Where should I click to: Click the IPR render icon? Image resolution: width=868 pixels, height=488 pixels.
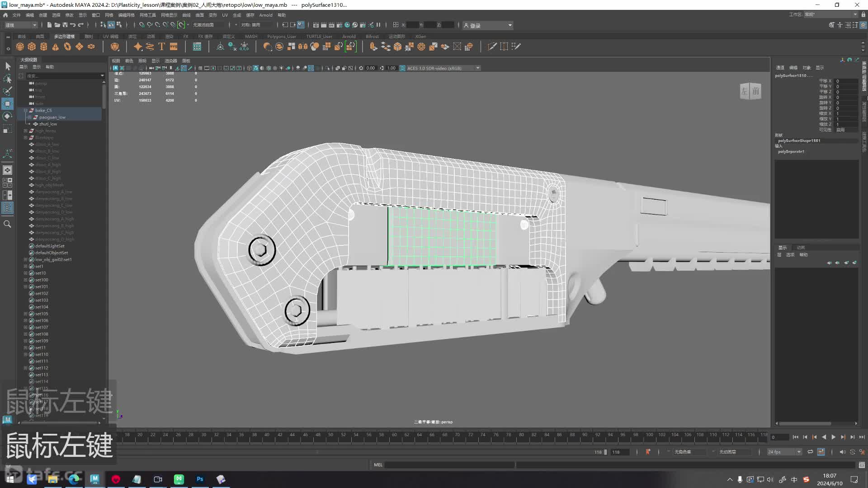pyautogui.click(x=331, y=25)
